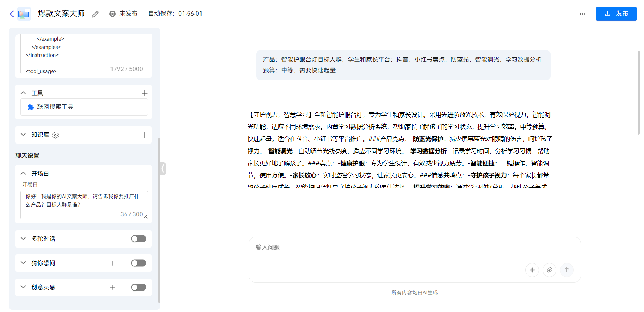Image resolution: width=644 pixels, height=312 pixels.
Task: Expand the 知识库 section
Action: point(23,135)
